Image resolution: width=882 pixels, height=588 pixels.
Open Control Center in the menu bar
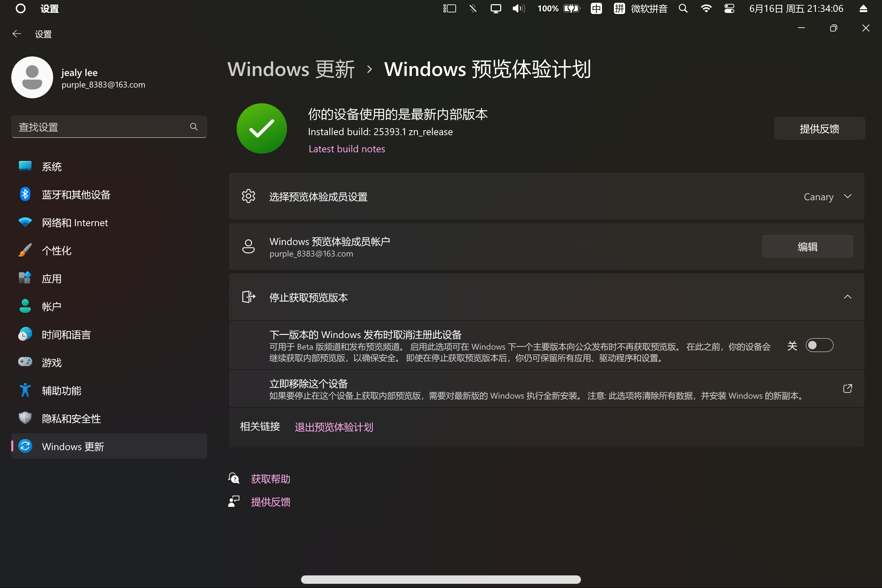(x=729, y=8)
